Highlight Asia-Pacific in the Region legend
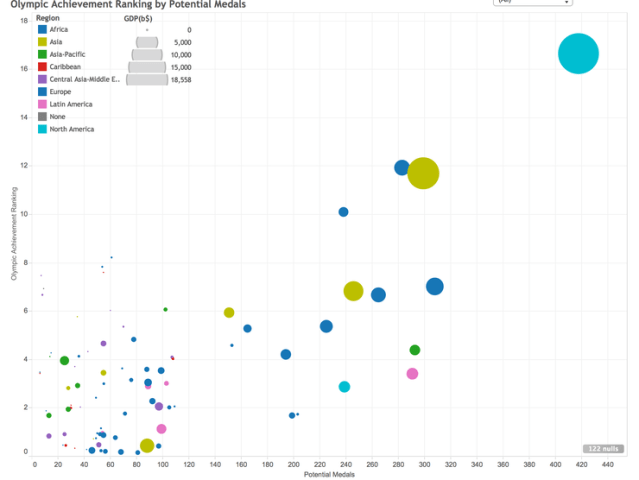This screenshot has width=639, height=480. [67, 54]
